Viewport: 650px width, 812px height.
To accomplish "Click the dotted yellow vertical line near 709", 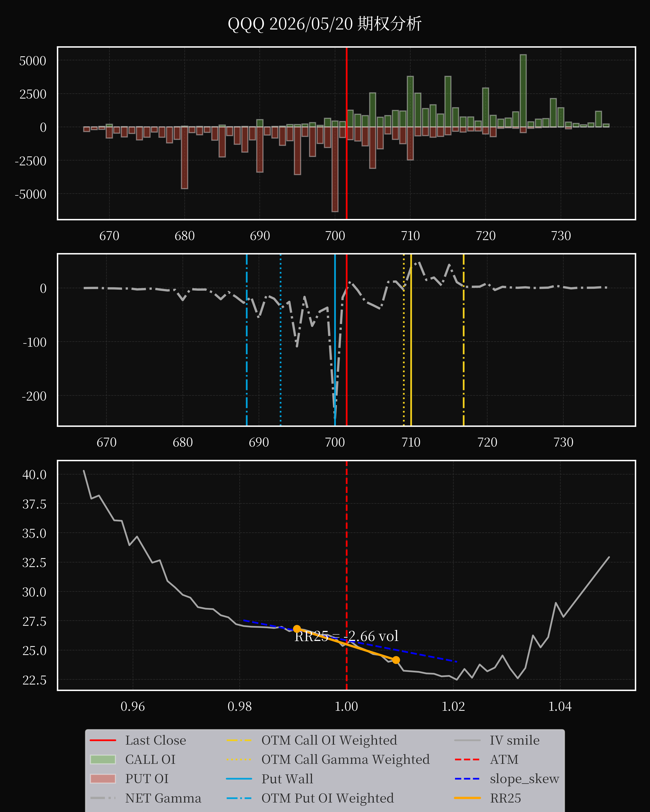I will pos(404,340).
